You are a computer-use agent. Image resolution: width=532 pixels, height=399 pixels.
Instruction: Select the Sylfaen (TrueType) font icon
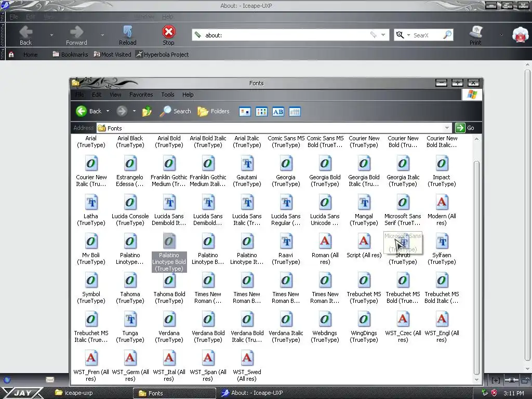coord(442,242)
